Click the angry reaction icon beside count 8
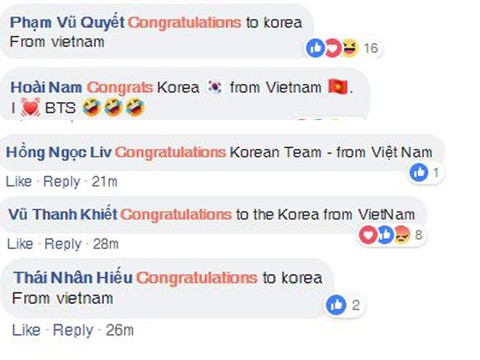This screenshot has height=360, width=480. (402, 235)
